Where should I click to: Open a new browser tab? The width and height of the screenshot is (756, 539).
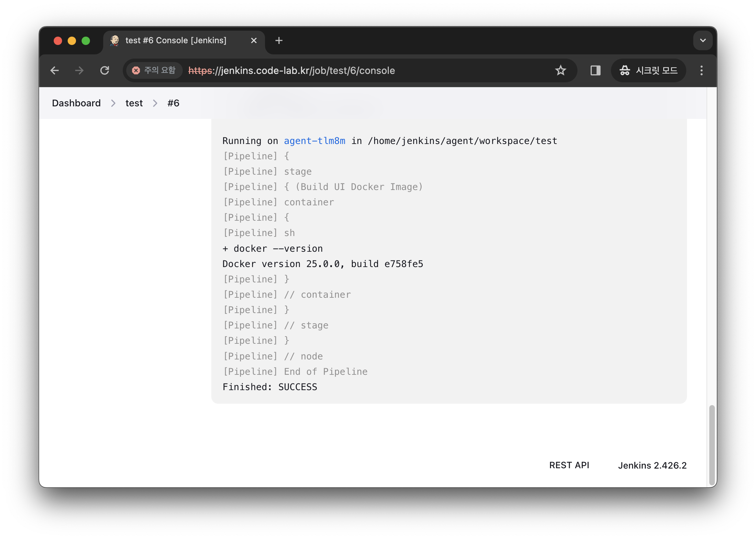click(279, 40)
